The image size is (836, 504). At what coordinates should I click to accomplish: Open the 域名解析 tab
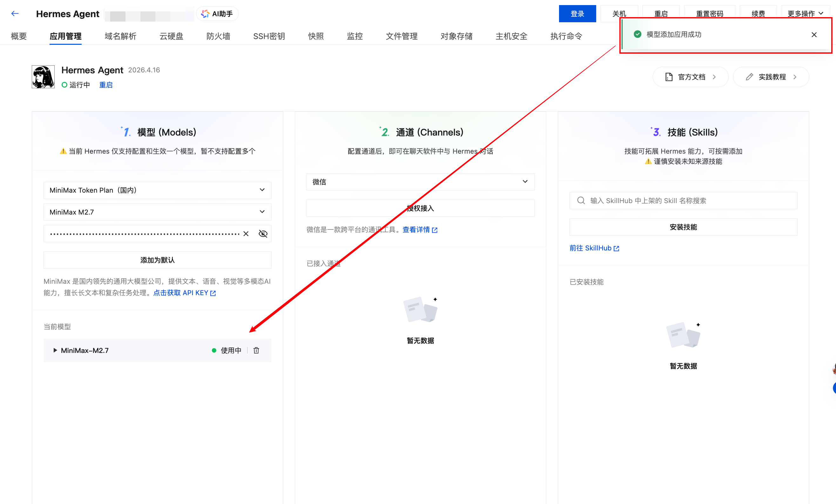[120, 36]
